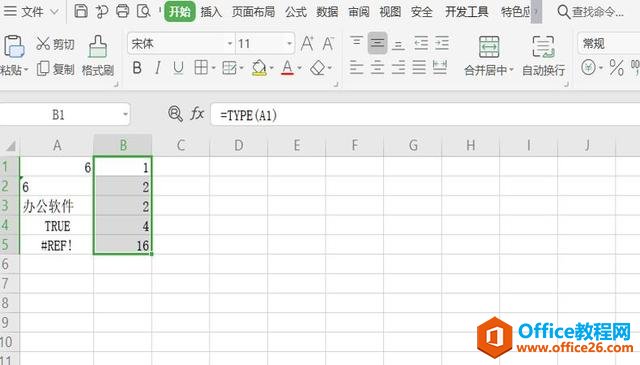Image resolution: width=640 pixels, height=365 pixels.
Task: Select the Format Painter (格式刷) tool
Action: point(98,56)
